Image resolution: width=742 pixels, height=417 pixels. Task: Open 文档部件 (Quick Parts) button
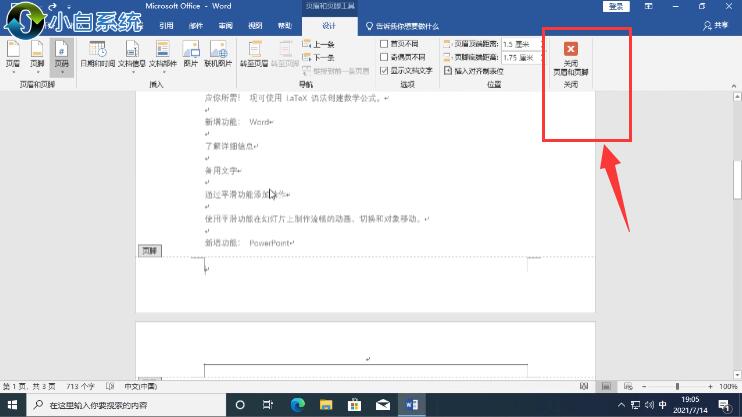163,56
